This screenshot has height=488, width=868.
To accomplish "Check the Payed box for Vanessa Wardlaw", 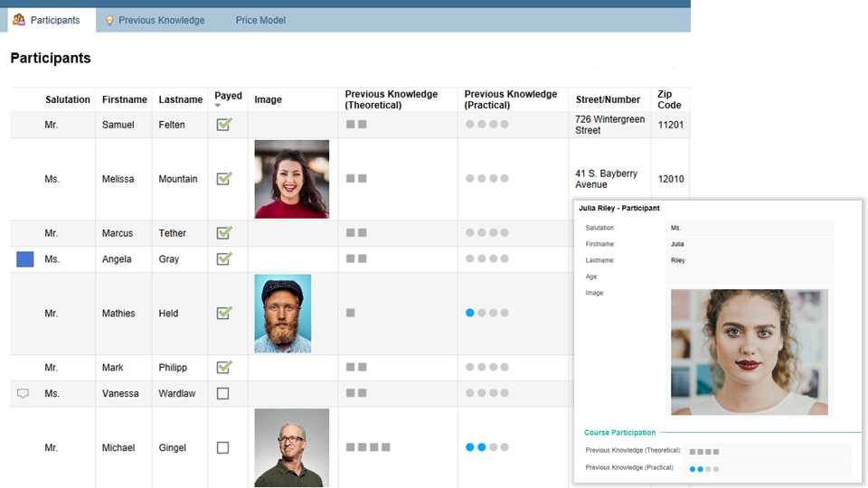I will (x=223, y=394).
